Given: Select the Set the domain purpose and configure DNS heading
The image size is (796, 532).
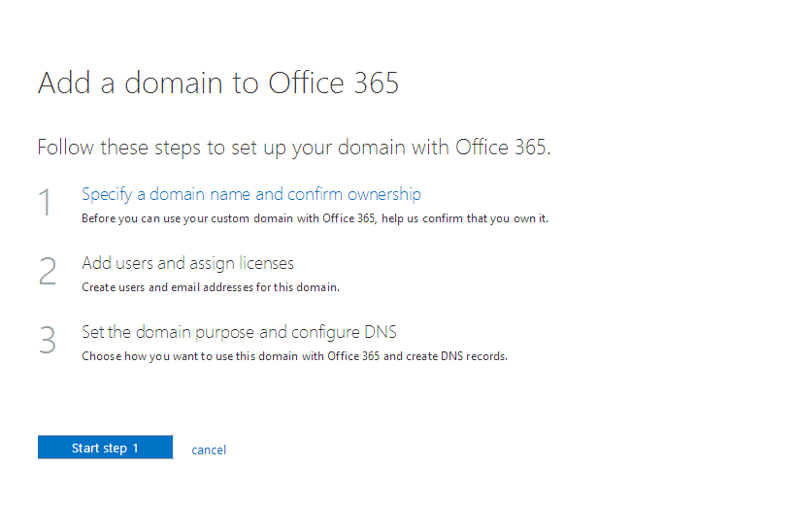Looking at the screenshot, I should 239,332.
